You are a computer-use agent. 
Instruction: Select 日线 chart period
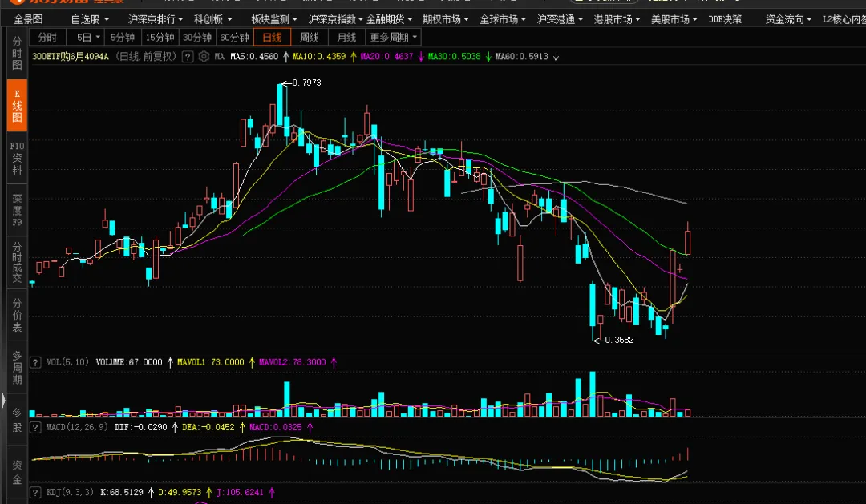click(273, 38)
